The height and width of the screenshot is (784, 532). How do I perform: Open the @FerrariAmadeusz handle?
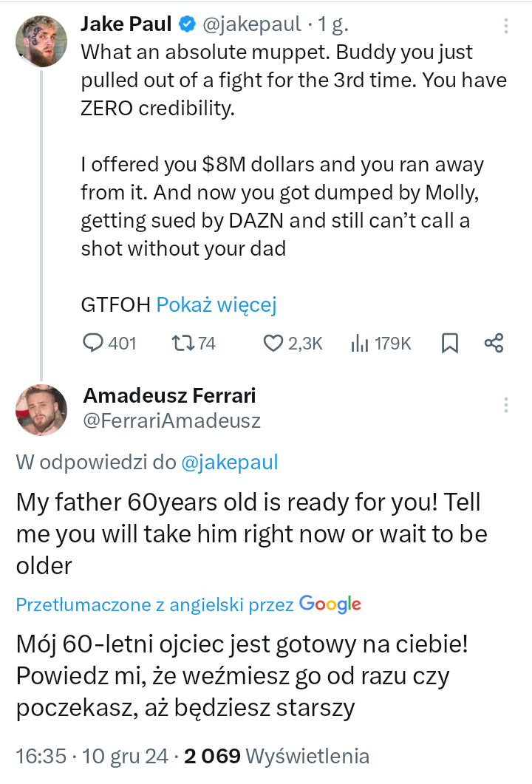[x=171, y=421]
